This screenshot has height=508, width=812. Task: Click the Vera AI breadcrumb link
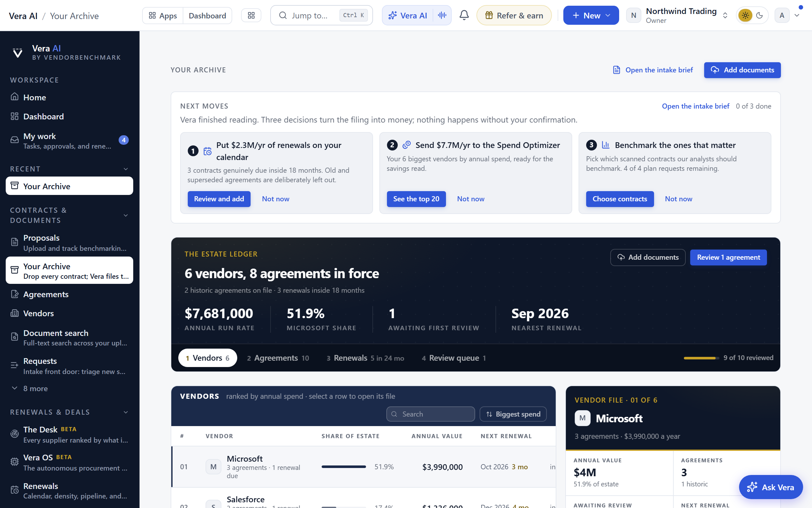[x=23, y=16]
